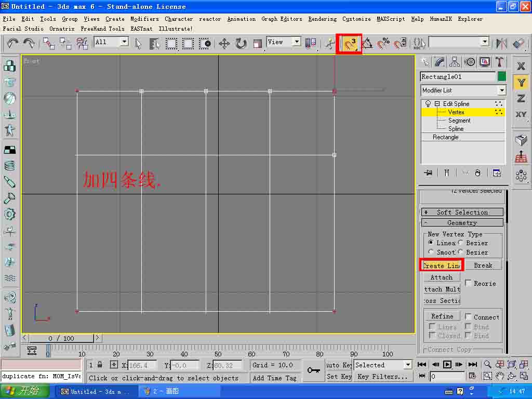Restrict to X axis constraint

click(x=521, y=66)
